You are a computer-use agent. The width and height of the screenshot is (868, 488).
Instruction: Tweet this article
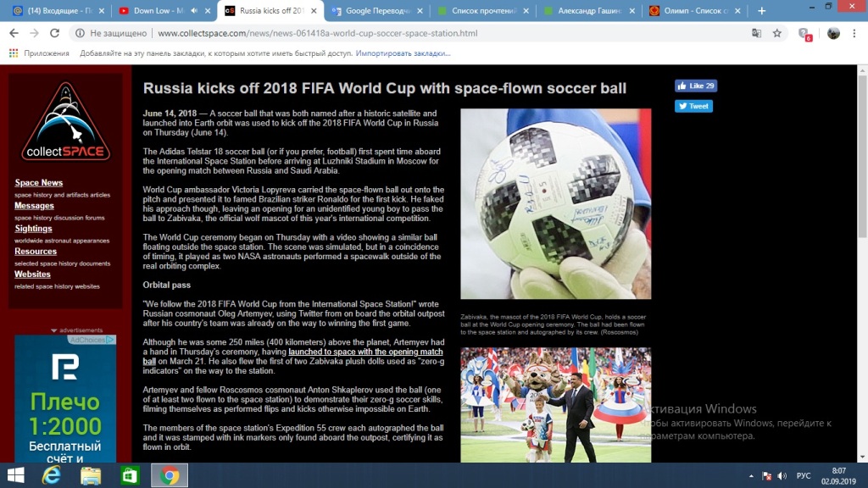click(x=693, y=106)
